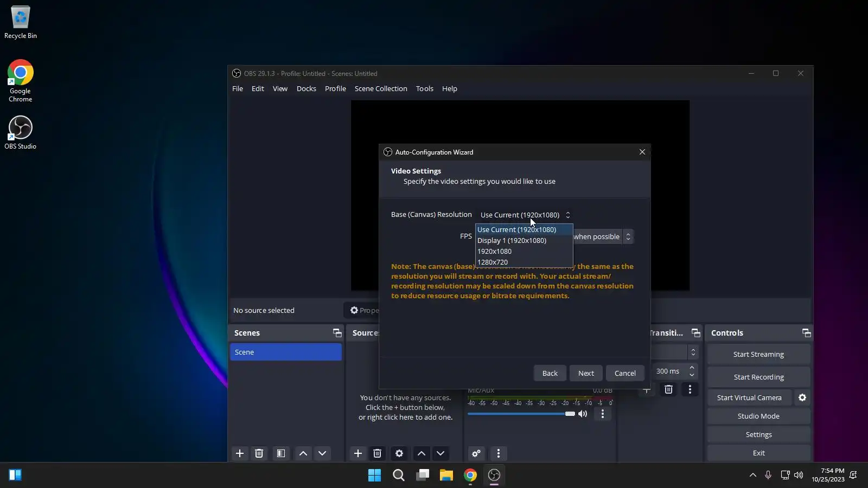The height and width of the screenshot is (488, 868).
Task: Move source down in Sources panel
Action: (441, 453)
